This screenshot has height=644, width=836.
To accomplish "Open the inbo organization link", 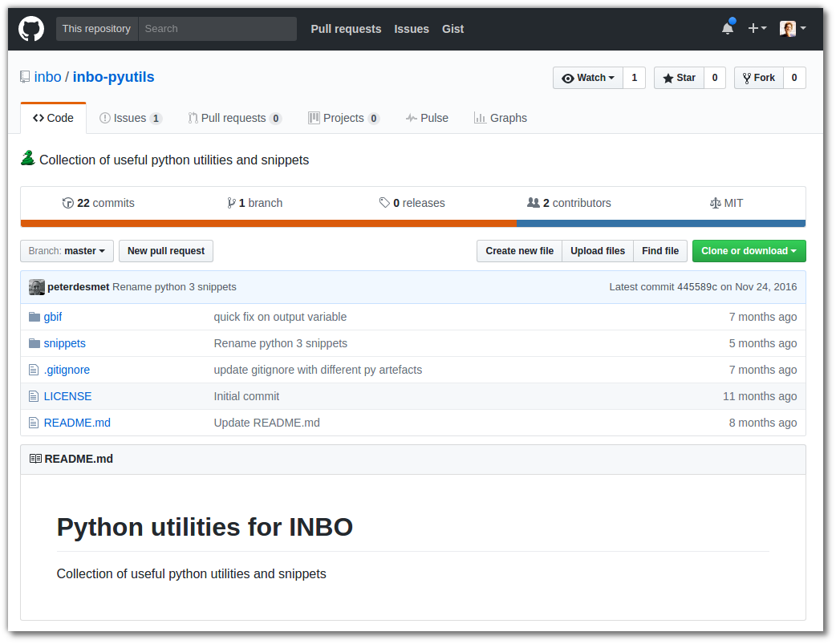I will tap(47, 77).
